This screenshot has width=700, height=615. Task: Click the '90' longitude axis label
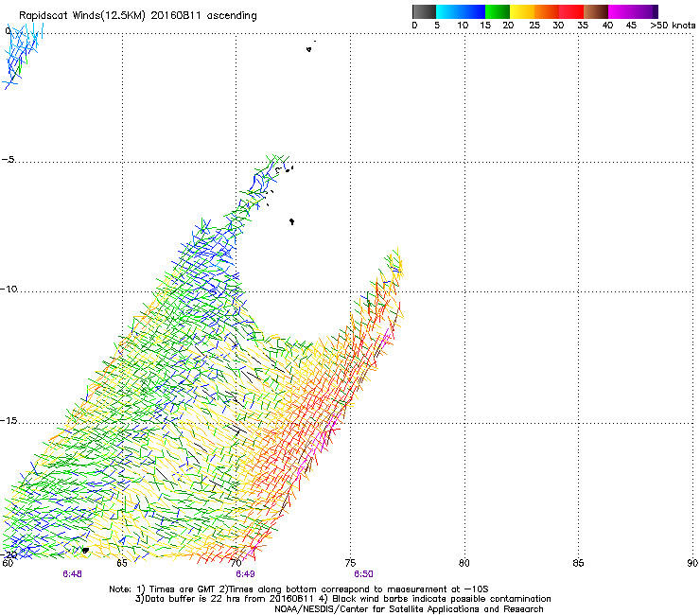tap(692, 563)
